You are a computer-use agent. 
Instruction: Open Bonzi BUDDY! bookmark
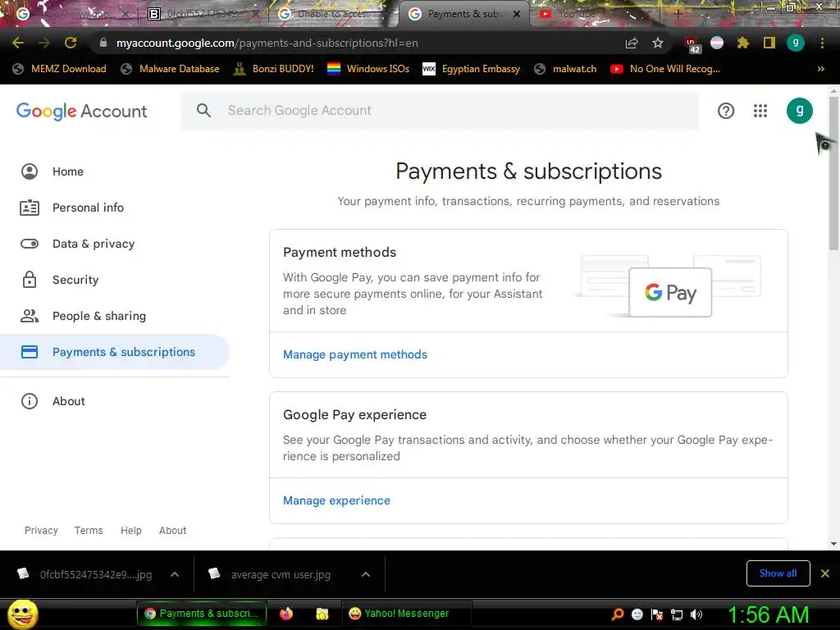tap(274, 69)
